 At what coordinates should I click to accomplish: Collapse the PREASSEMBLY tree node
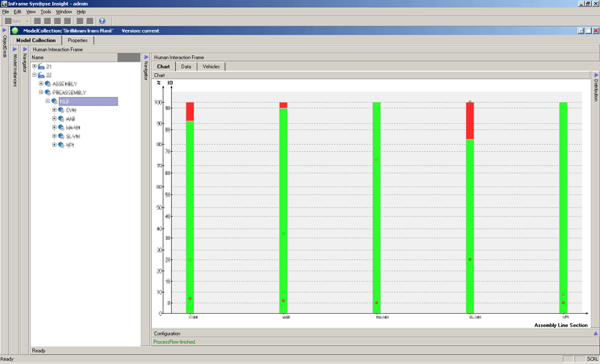(41, 93)
